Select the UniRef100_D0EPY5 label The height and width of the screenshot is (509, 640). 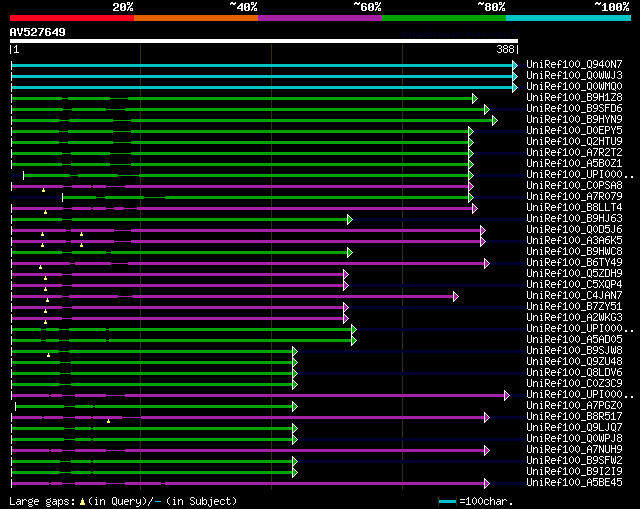point(574,130)
